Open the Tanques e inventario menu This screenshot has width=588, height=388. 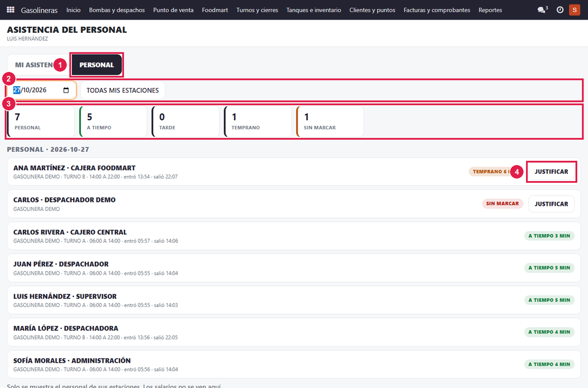pyautogui.click(x=314, y=10)
